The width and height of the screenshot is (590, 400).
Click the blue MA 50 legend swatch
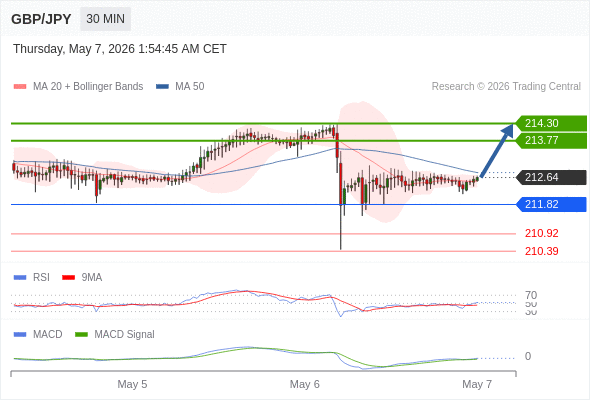(x=162, y=87)
